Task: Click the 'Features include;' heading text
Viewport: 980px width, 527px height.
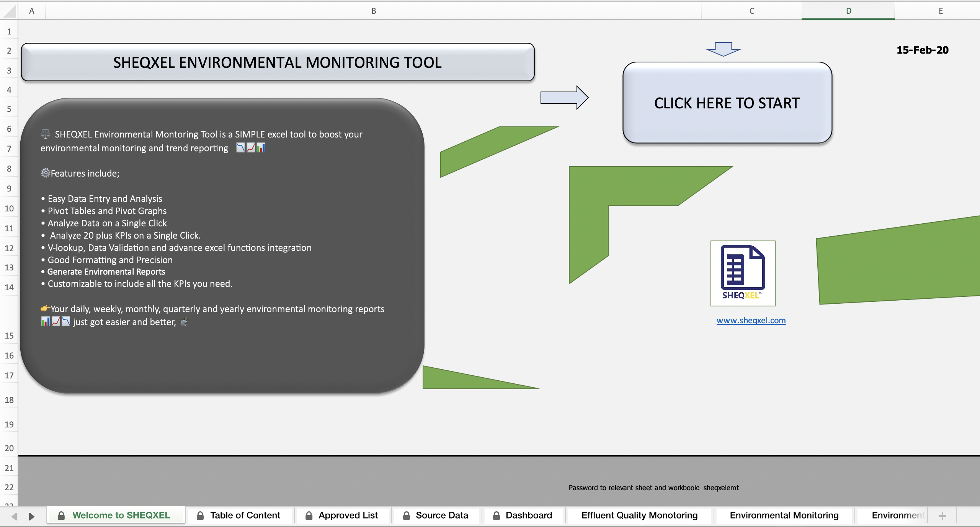Action: [x=85, y=173]
